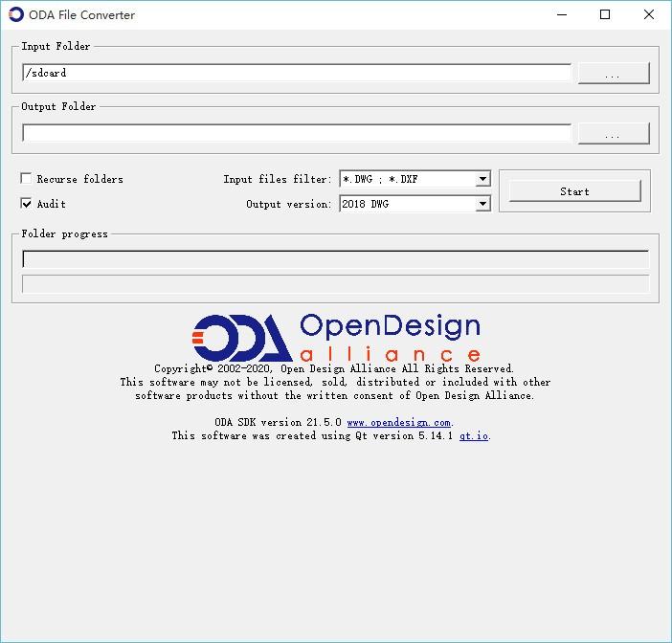Click the ODA SDK version 21.5.0 text

click(278, 422)
